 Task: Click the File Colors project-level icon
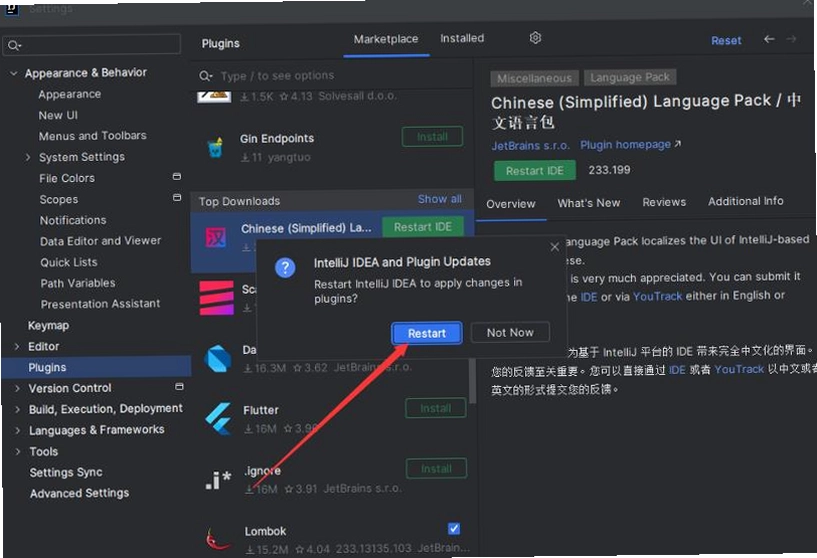click(x=177, y=177)
